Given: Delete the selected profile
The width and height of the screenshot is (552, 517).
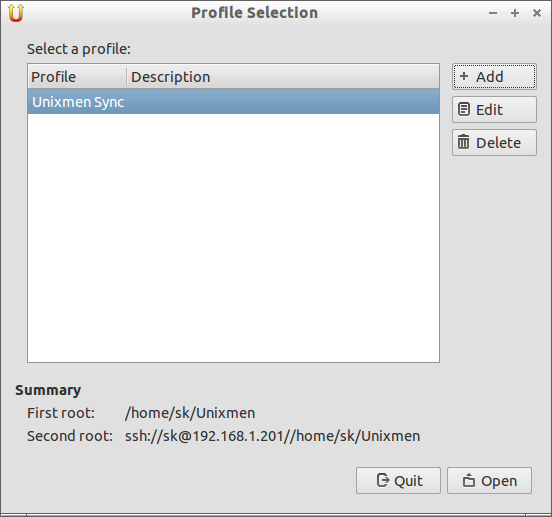Looking at the screenshot, I should (494, 143).
